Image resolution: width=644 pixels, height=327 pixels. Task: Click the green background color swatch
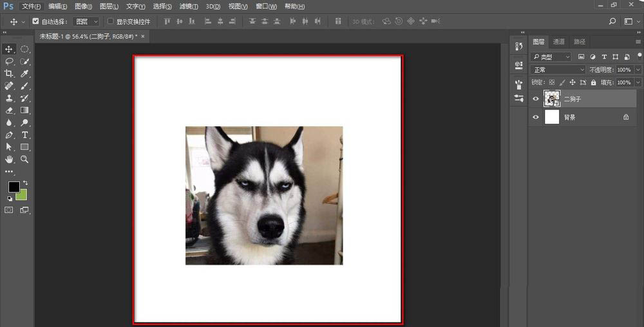23,195
